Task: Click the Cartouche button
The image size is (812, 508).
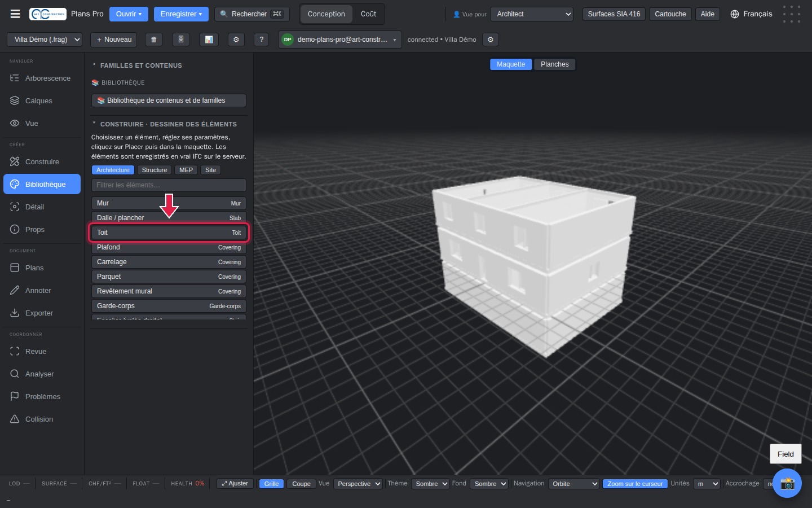Action: click(670, 14)
